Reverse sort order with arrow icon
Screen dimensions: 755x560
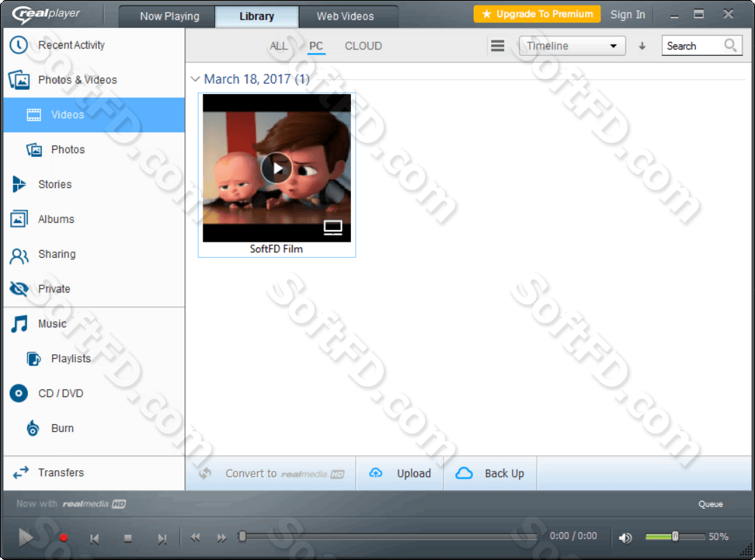tap(642, 46)
